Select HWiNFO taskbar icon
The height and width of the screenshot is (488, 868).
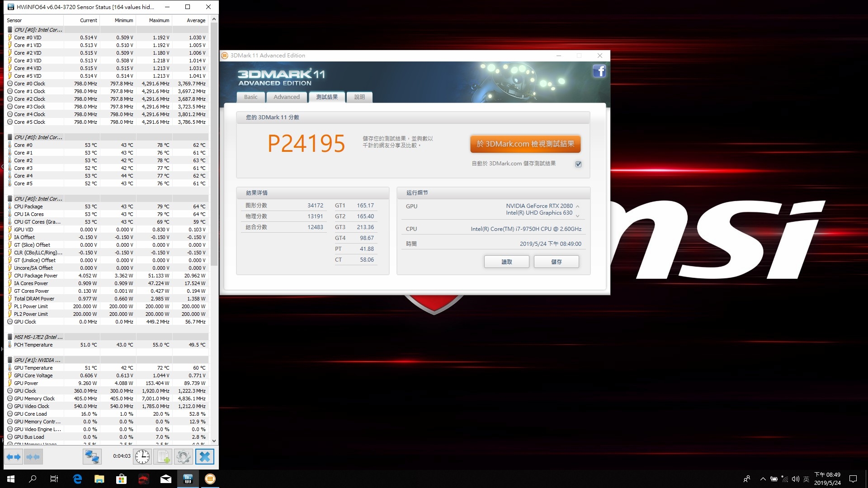click(188, 479)
